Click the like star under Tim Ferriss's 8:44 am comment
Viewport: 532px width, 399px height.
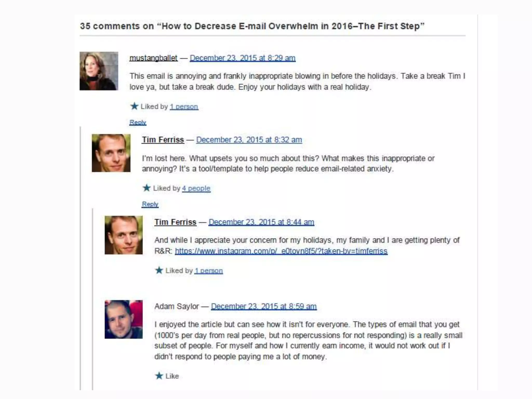click(159, 270)
